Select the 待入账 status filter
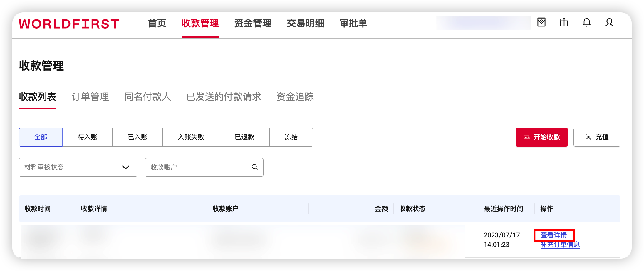 click(x=87, y=137)
